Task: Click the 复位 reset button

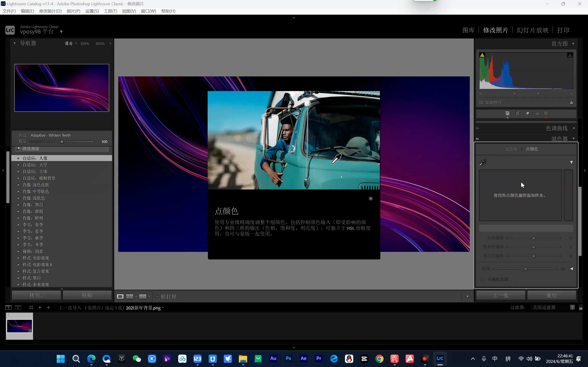Action: (551, 295)
